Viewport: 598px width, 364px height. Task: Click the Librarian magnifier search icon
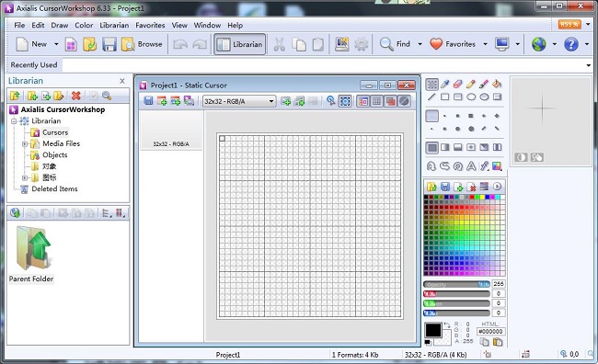coord(107,96)
